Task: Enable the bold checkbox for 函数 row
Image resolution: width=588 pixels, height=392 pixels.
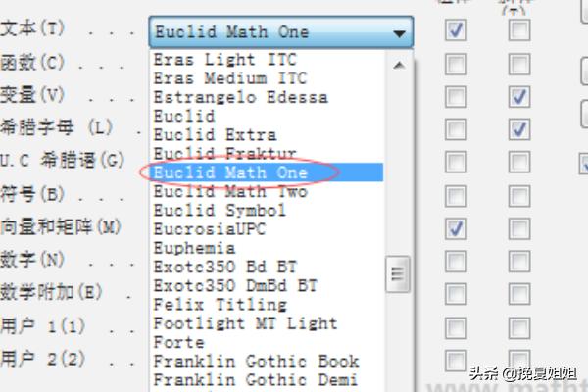Action: [456, 64]
